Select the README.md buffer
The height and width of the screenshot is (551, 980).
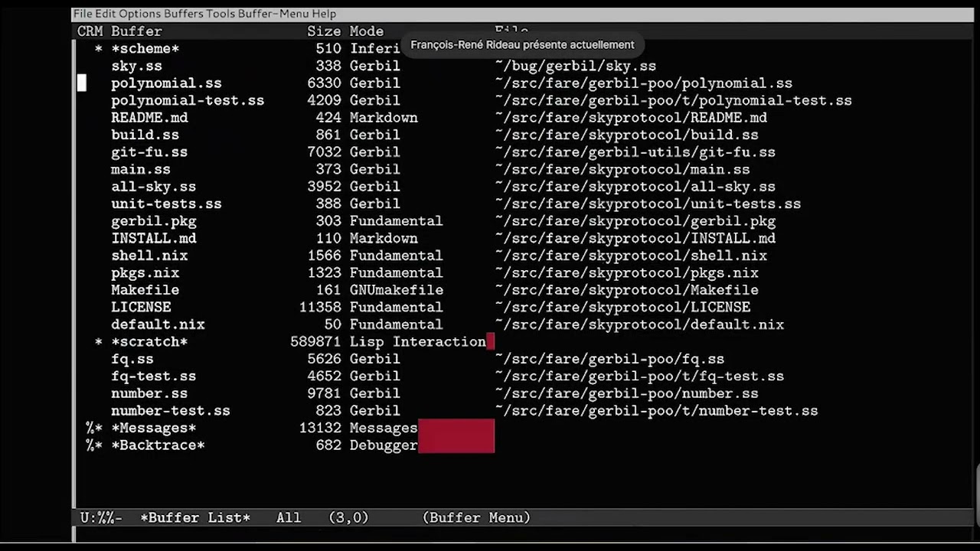tap(149, 118)
